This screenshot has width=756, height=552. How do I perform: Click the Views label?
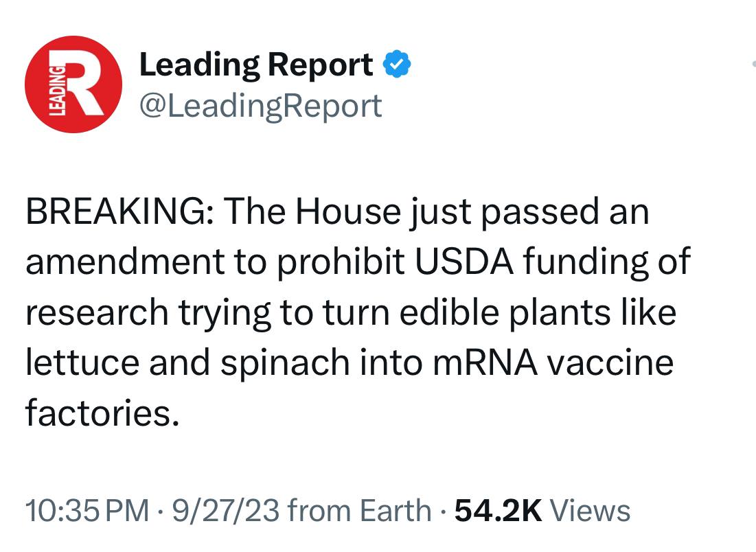click(x=591, y=511)
